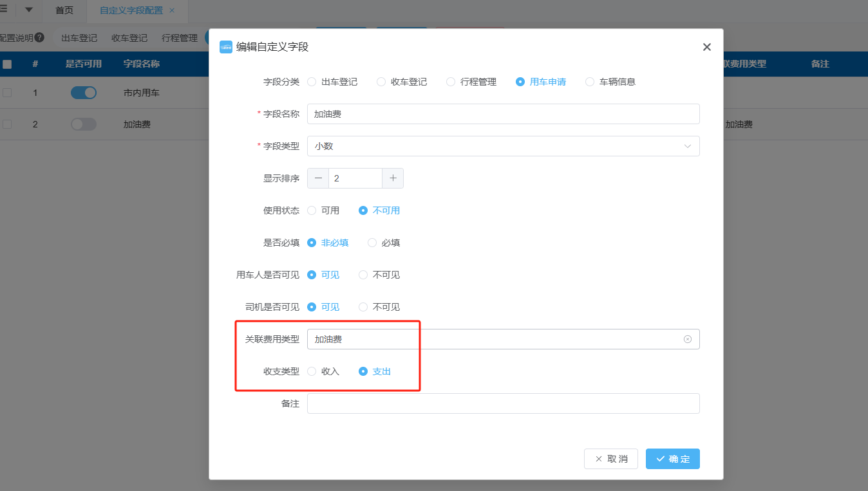
Task: Switch to the 首页 tab
Action: [64, 11]
